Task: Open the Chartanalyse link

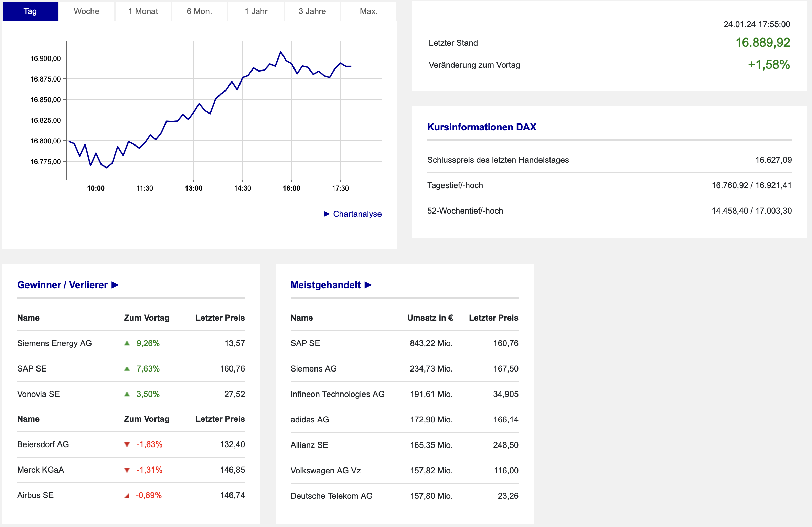Action: [357, 214]
